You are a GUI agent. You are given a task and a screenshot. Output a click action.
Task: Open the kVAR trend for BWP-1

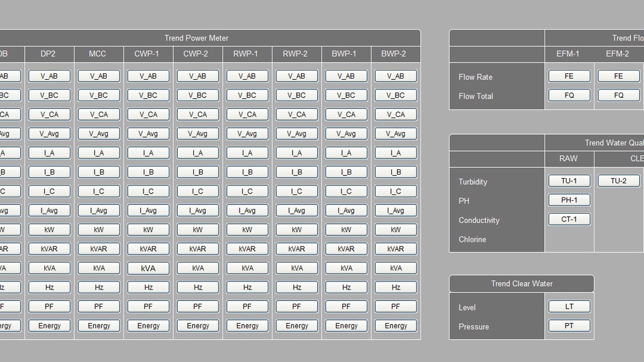[x=346, y=248]
